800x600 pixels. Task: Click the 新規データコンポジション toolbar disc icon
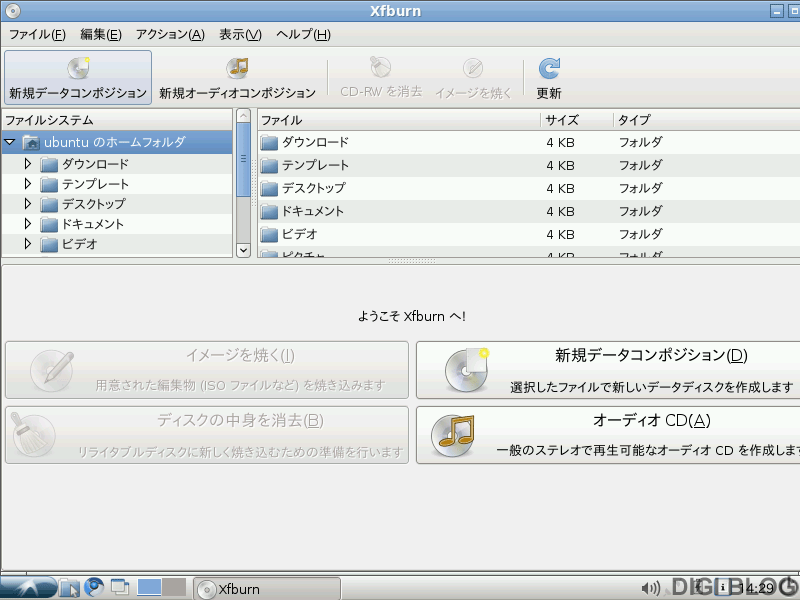click(x=79, y=68)
